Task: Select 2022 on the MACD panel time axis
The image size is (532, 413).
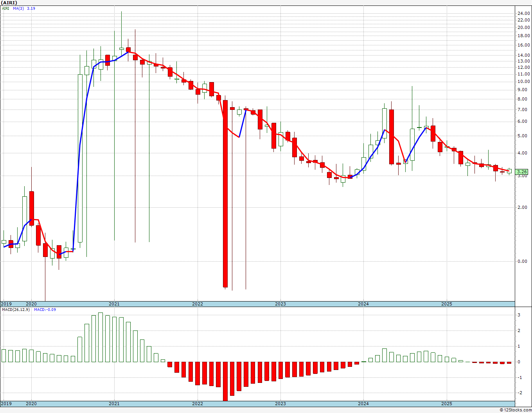Action: (x=198, y=404)
